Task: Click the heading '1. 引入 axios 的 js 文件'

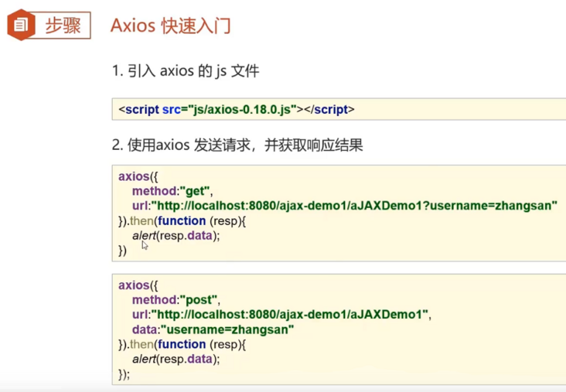Action: pos(186,71)
